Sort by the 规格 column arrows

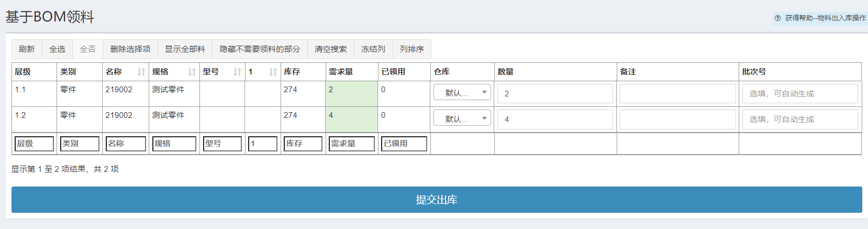pyautogui.click(x=192, y=72)
